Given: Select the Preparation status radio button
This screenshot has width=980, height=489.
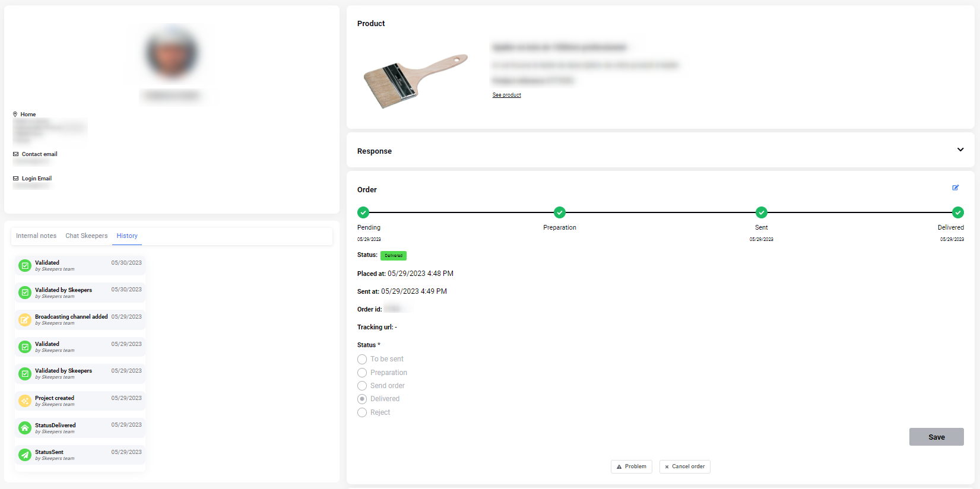Looking at the screenshot, I should click(x=362, y=373).
